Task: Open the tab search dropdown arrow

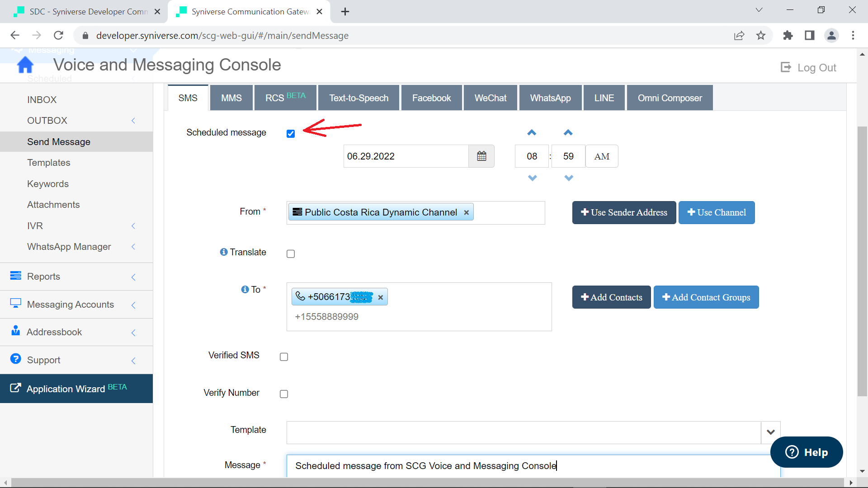Action: tap(759, 10)
